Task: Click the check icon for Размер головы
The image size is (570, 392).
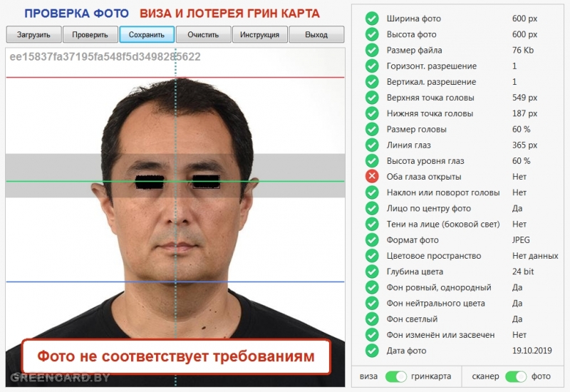Action: pos(372,129)
